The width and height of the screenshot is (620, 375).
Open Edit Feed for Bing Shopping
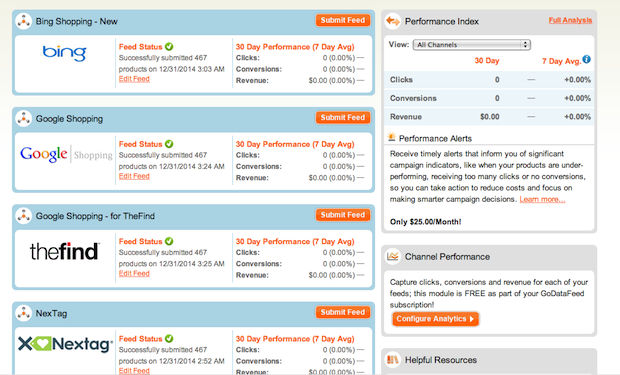point(134,79)
